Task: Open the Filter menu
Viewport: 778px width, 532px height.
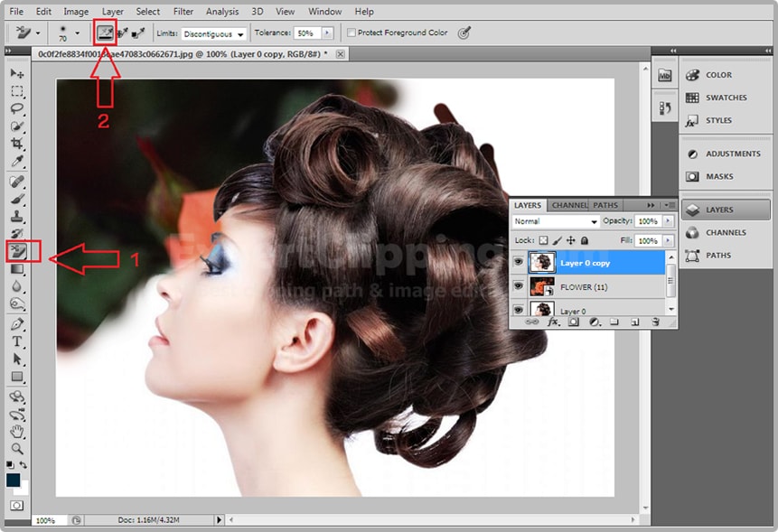Action: [183, 12]
